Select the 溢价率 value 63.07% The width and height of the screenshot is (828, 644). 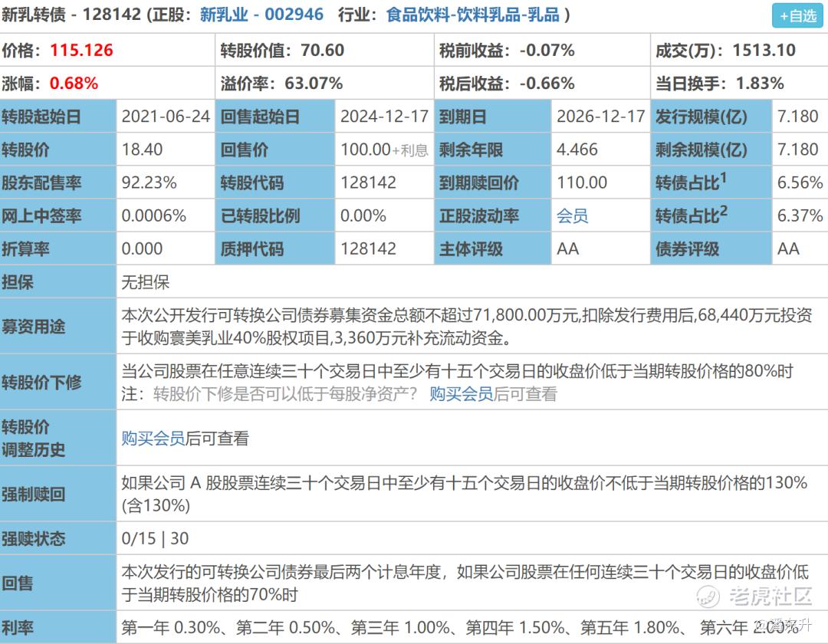pyautogui.click(x=314, y=83)
